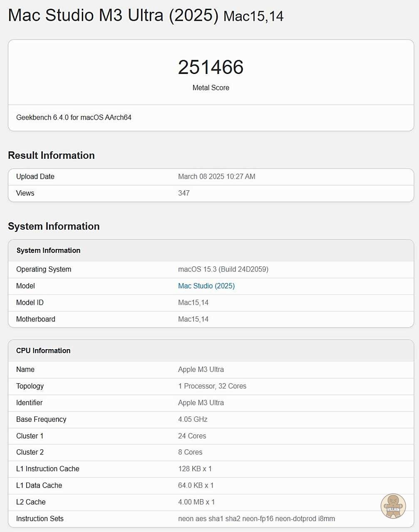
Task: Open the Mac Studio (2025) model link
Action: (x=206, y=286)
